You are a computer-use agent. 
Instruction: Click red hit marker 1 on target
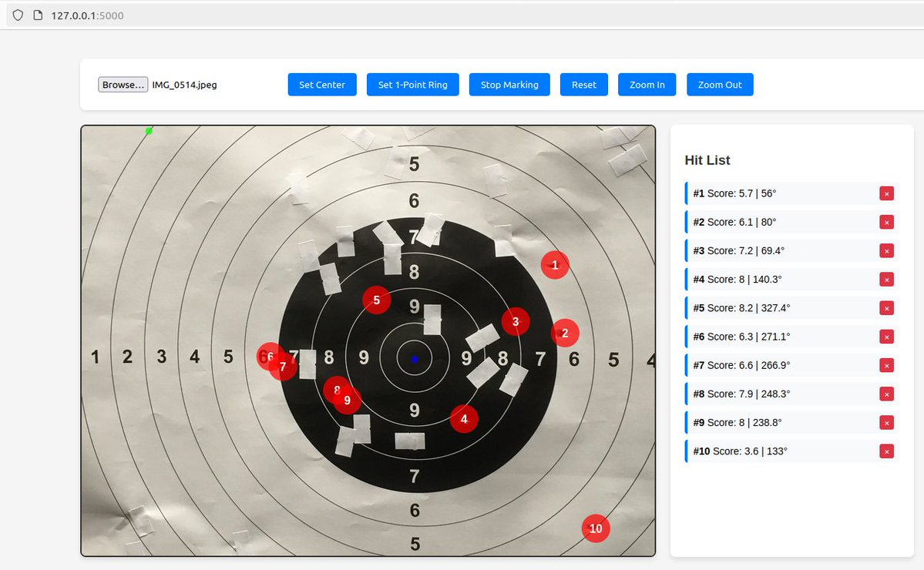555,265
